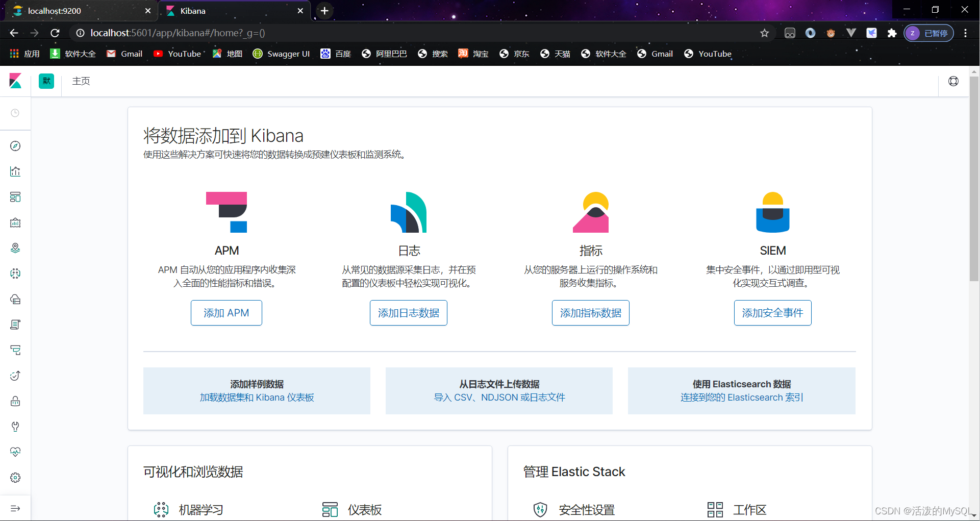Open the SIEM lock icon in sidebar
The image size is (980, 521).
tap(15, 401)
